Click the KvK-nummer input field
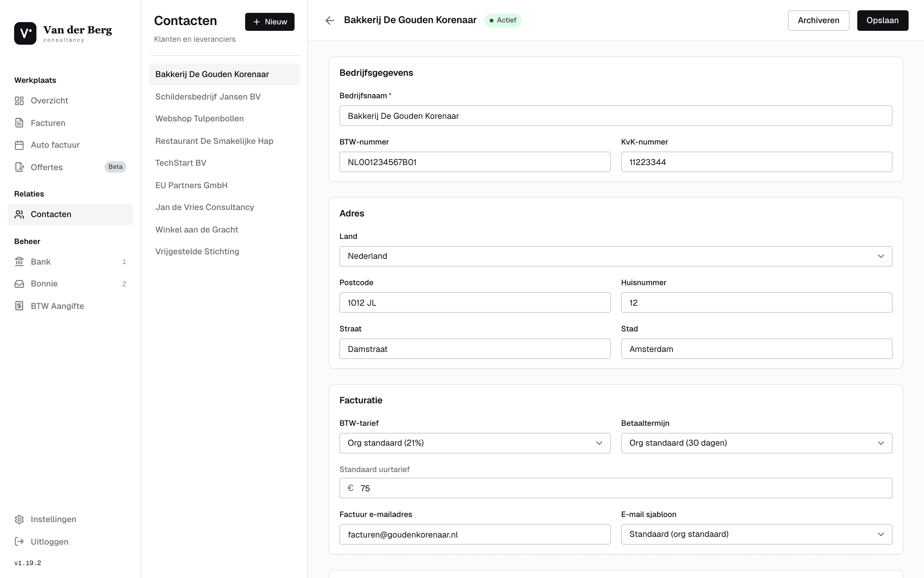This screenshot has height=578, width=924. (757, 162)
